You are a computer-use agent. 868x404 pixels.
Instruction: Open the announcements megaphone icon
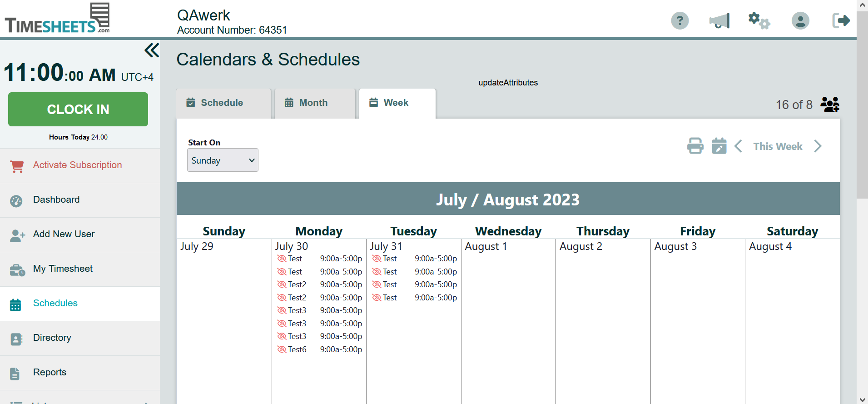tap(719, 20)
